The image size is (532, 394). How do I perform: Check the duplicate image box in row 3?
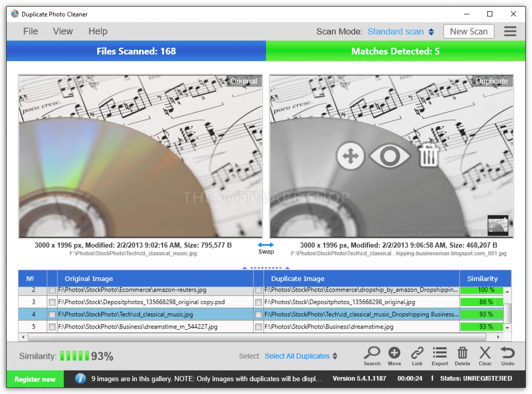[258, 302]
